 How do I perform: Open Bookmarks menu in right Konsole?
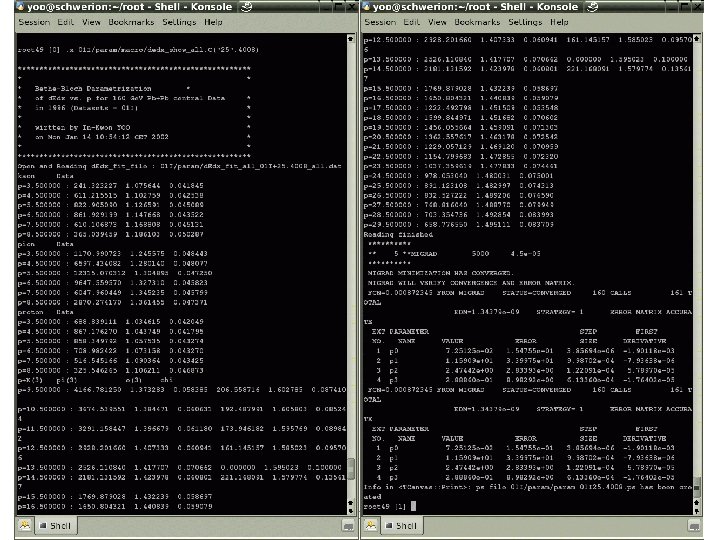click(x=477, y=22)
